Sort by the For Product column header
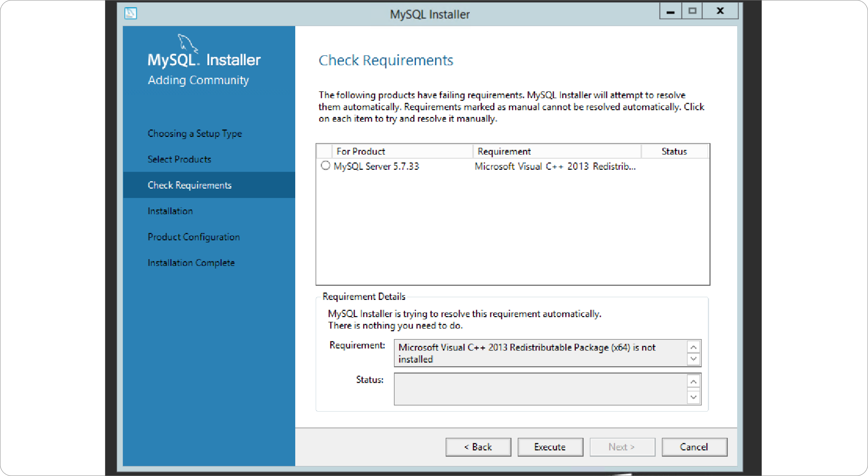 tap(402, 151)
